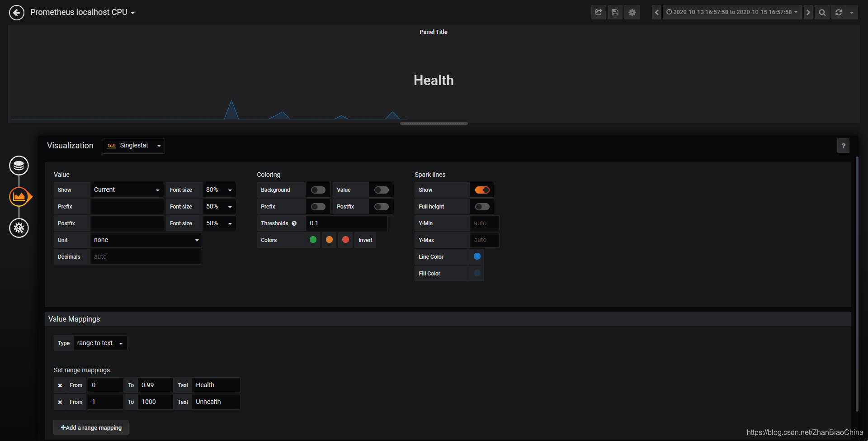Open the Show value dropdown (Current)
Viewport: 868px width, 441px height.
(127, 190)
